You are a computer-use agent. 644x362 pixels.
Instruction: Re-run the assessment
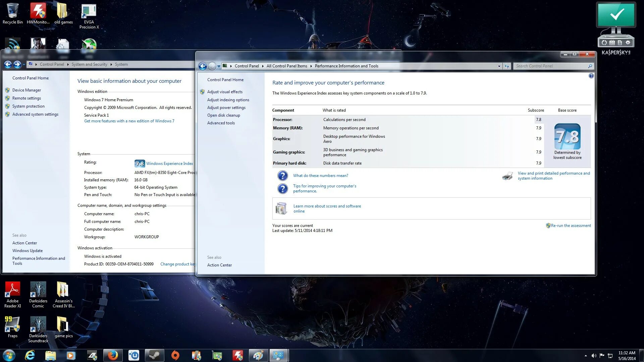[571, 226]
